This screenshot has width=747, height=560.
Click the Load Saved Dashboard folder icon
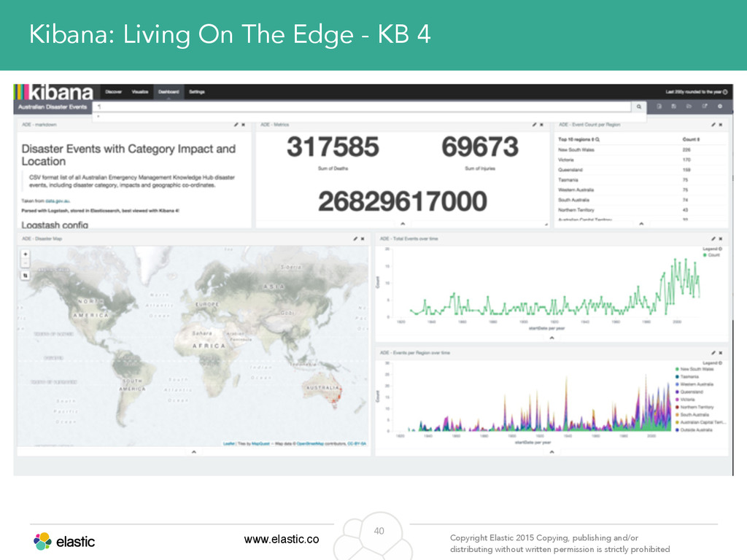pyautogui.click(x=689, y=106)
